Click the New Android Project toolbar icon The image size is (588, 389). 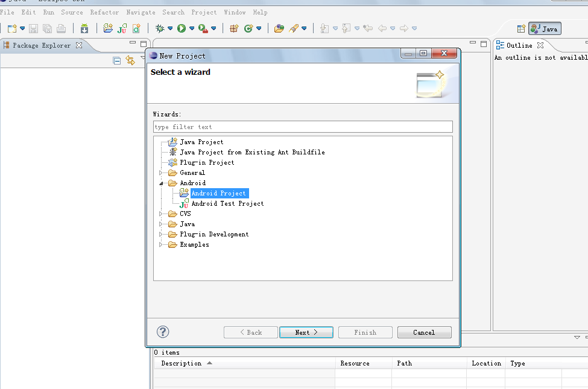click(108, 28)
